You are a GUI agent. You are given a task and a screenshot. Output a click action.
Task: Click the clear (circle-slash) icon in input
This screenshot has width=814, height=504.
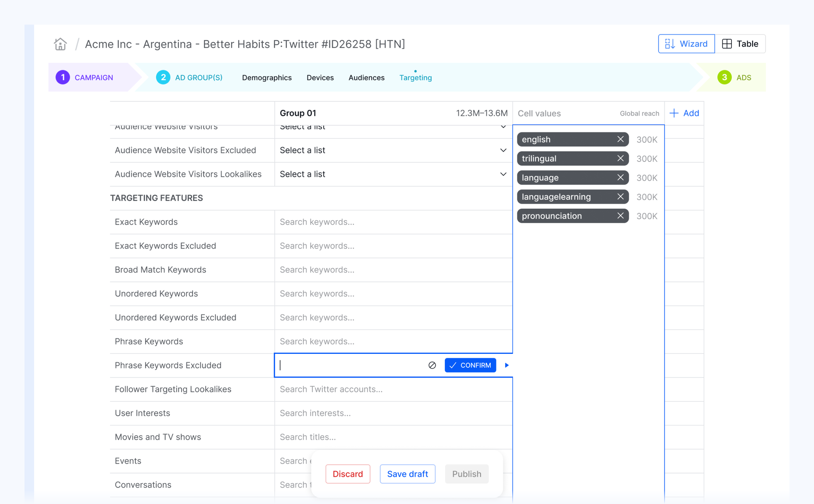432,365
